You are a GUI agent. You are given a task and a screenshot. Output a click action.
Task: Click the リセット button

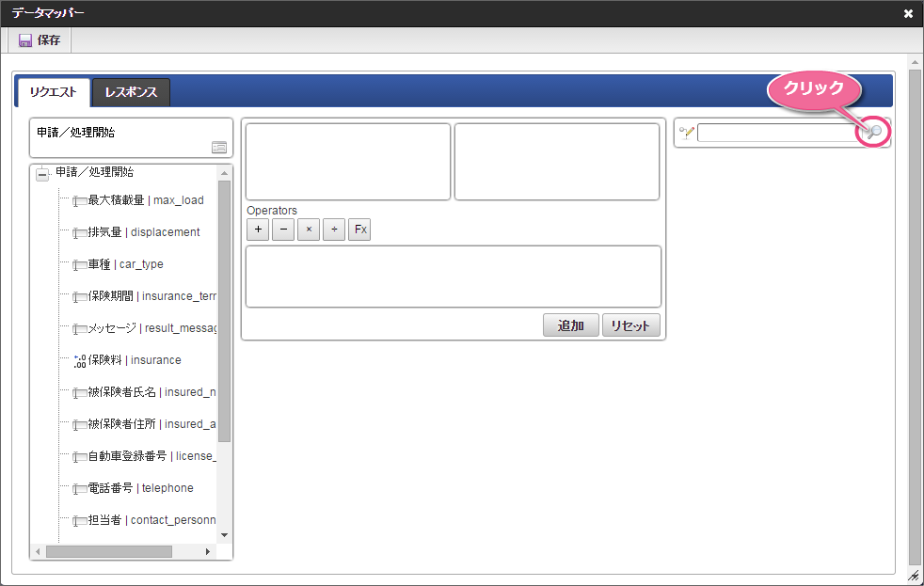pyautogui.click(x=630, y=325)
